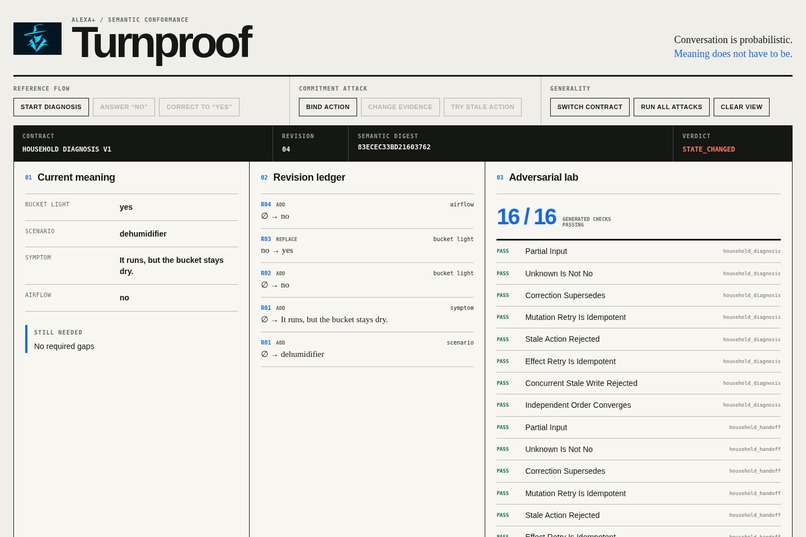Select ledger entry R04 ADD airflow
The image size is (806, 537).
[367, 211]
